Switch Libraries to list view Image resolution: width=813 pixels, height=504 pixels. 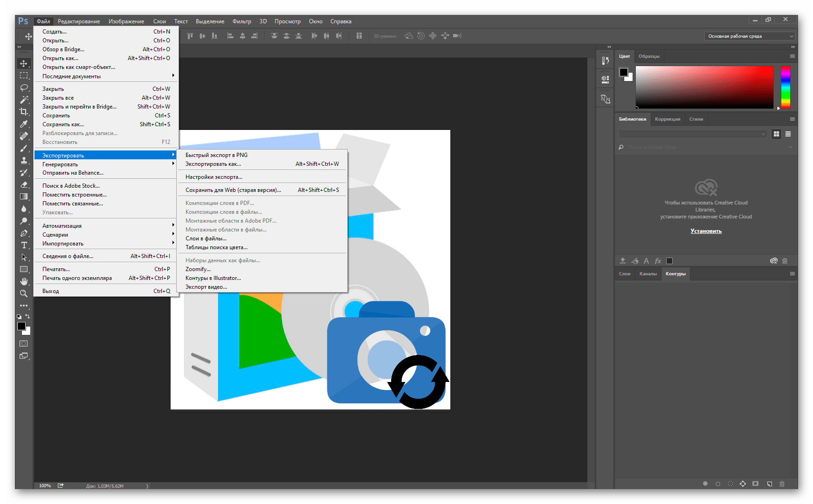(788, 134)
